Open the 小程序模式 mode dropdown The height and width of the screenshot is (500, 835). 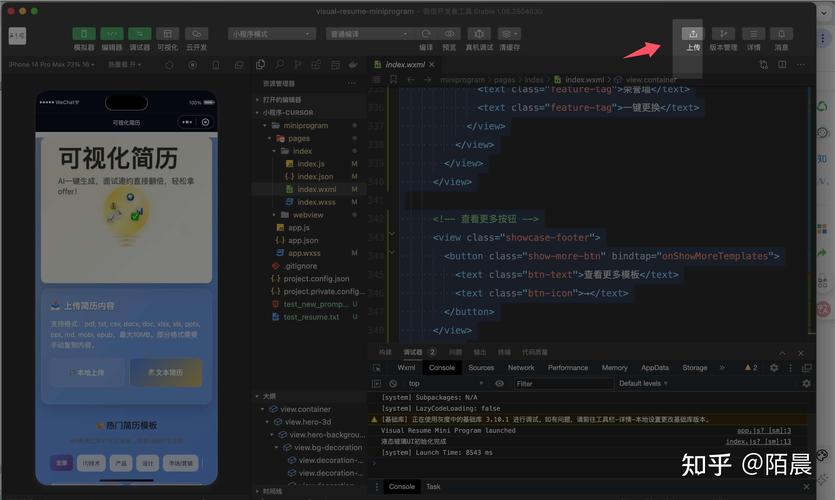[x=271, y=34]
